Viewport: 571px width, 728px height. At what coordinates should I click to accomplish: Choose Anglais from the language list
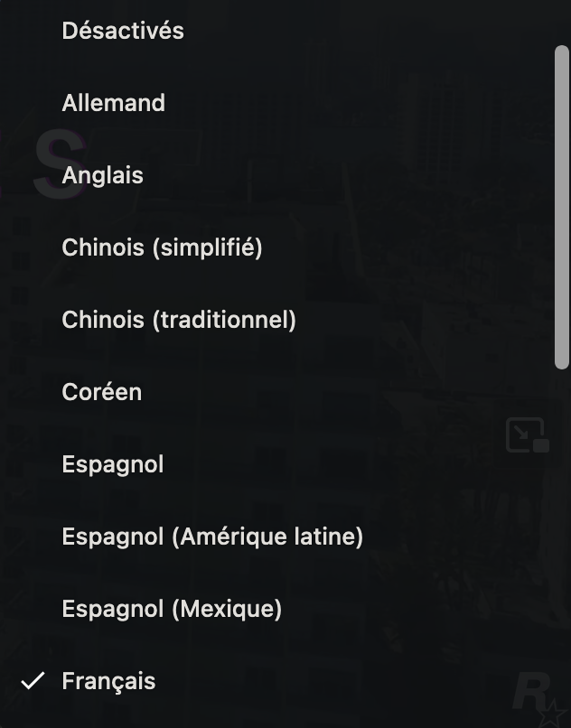pos(102,175)
